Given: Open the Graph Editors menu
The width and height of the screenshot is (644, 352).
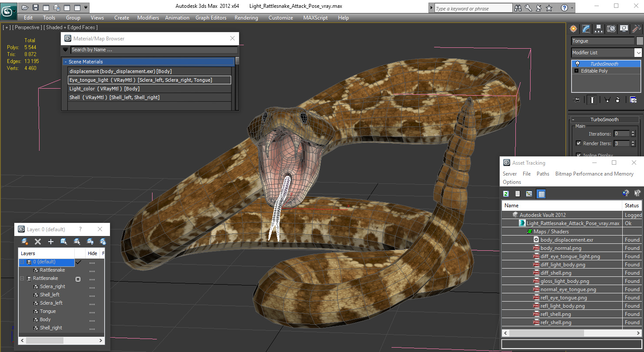Looking at the screenshot, I should 211,18.
